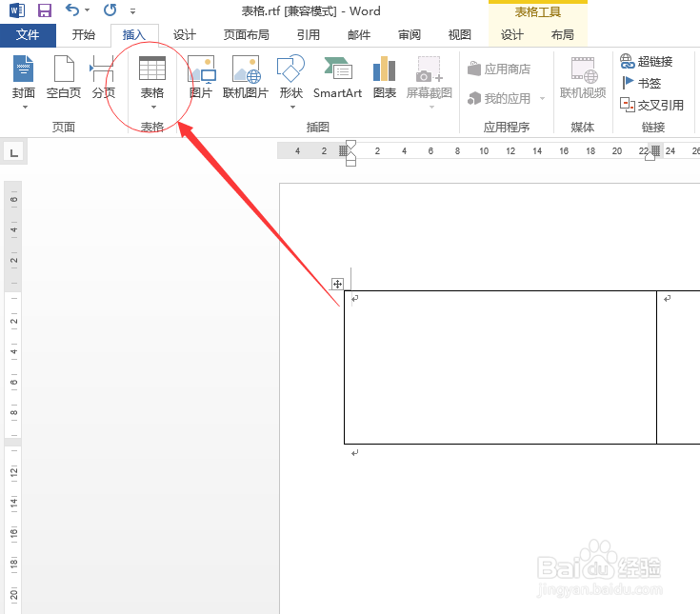Click the first line indent ruler marker
Image resolution: width=700 pixels, height=614 pixels.
[x=350, y=145]
